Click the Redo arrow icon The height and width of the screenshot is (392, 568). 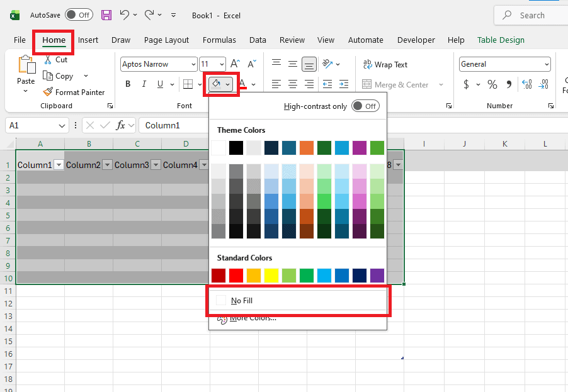tap(149, 15)
